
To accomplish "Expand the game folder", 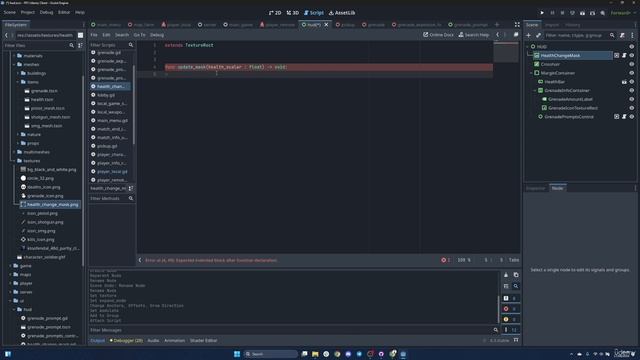I will [x=11, y=266].
